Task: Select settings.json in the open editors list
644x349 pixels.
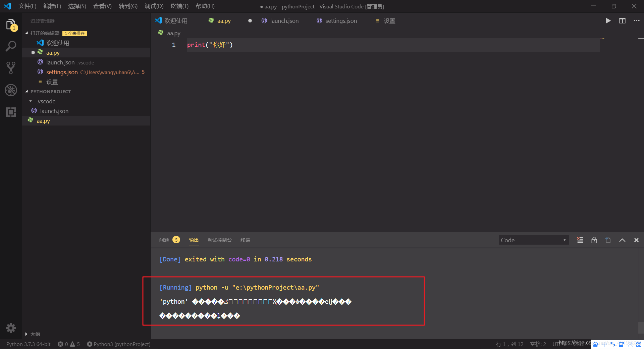Action: click(x=86, y=72)
